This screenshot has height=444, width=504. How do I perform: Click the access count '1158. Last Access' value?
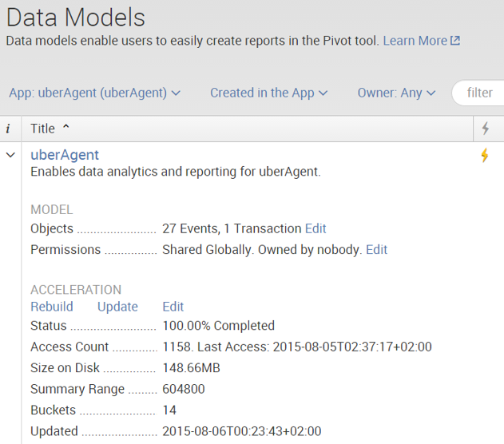[297, 347]
